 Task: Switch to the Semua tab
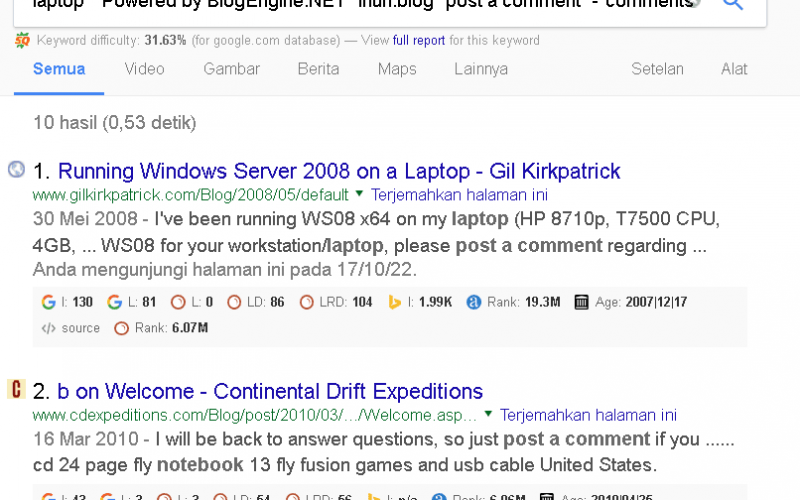59,69
